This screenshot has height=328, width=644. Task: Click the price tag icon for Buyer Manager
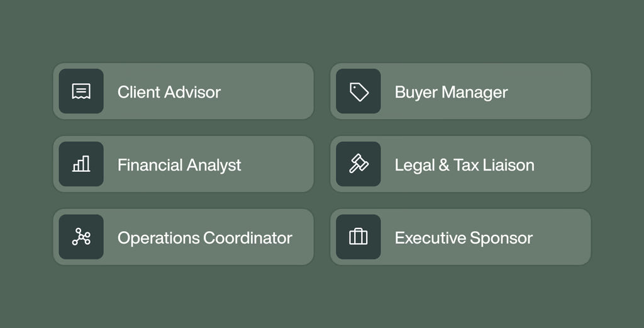pos(358,91)
